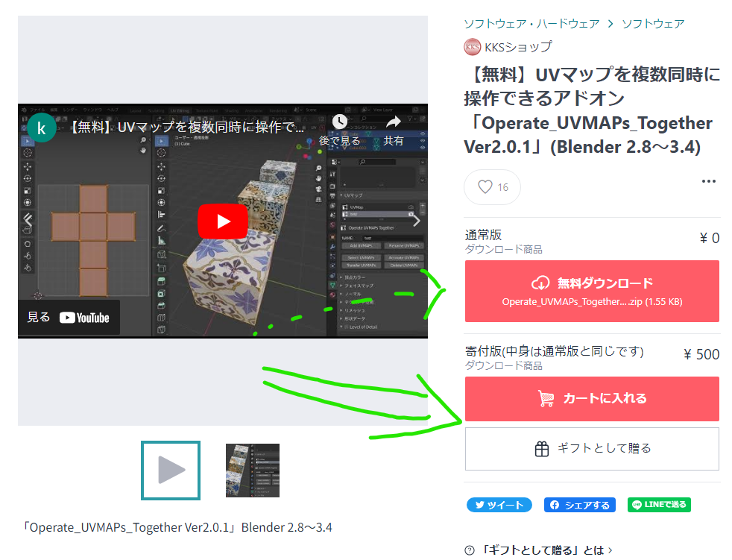Image resolution: width=732 pixels, height=560 pixels.
Task: Share on Facebook with シェアする button
Action: pos(580,505)
